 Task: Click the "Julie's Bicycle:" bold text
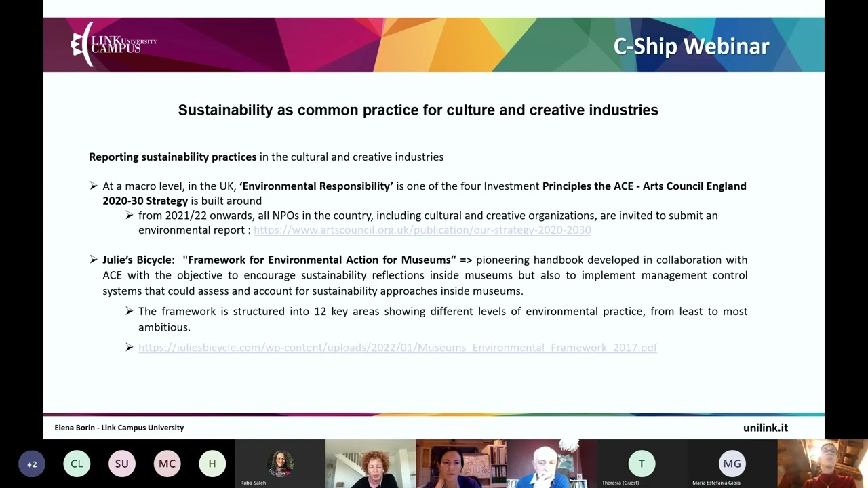pos(138,260)
